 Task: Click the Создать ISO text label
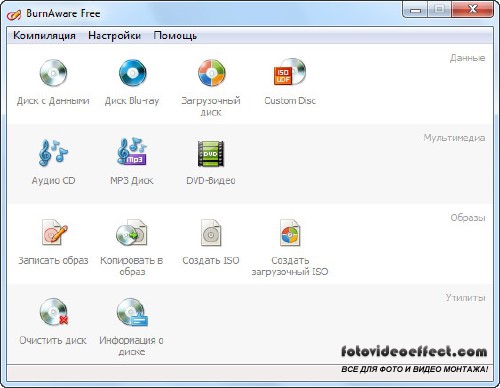(211, 260)
